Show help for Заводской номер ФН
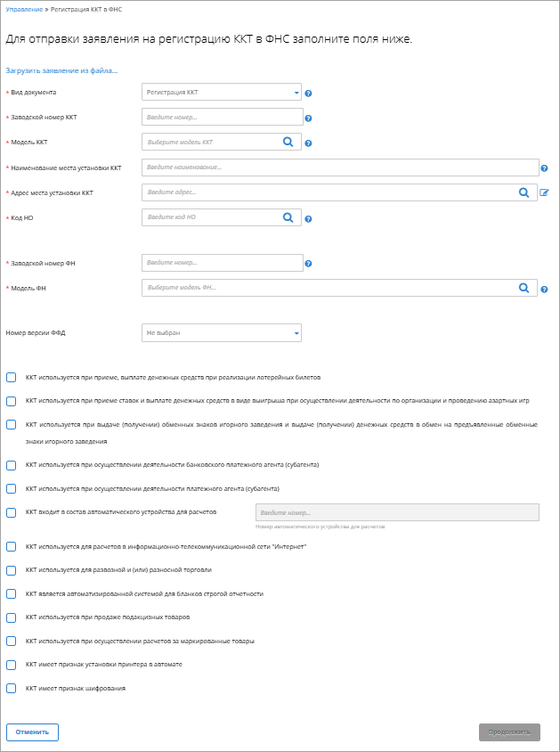 coord(309,264)
